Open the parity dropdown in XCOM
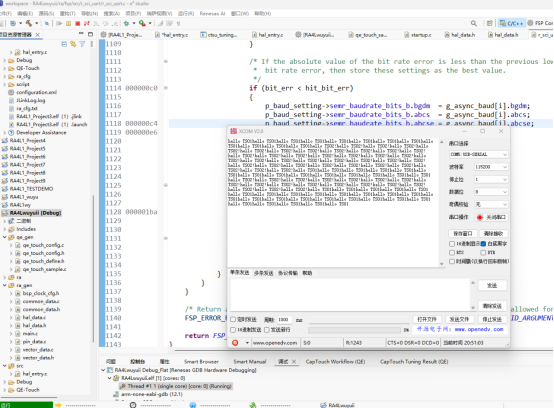554x408 pixels. tap(491, 204)
